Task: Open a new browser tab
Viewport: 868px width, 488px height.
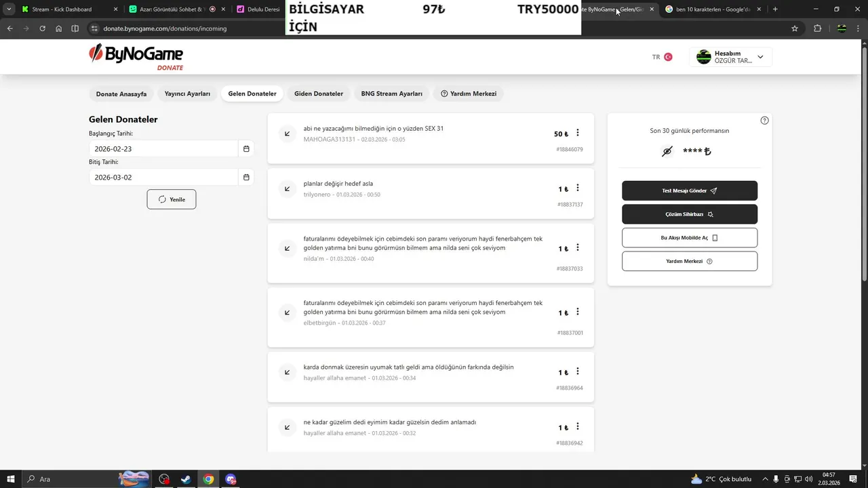Action: [x=775, y=9]
